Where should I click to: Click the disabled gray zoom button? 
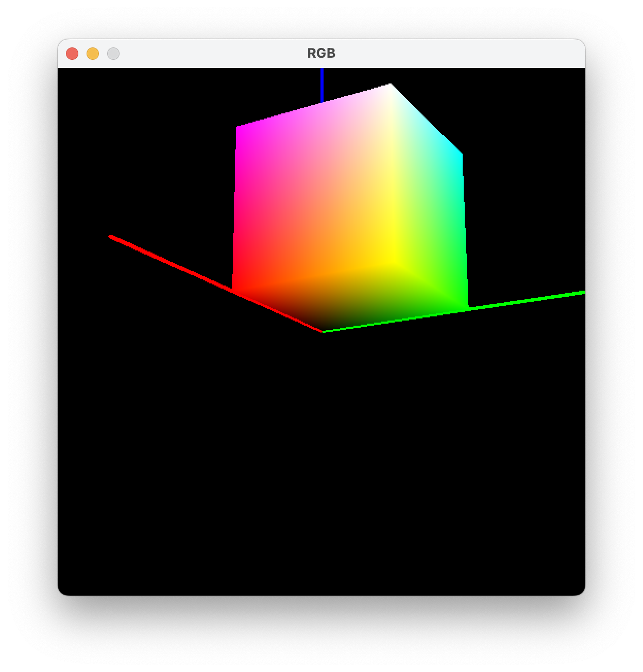click(x=113, y=54)
